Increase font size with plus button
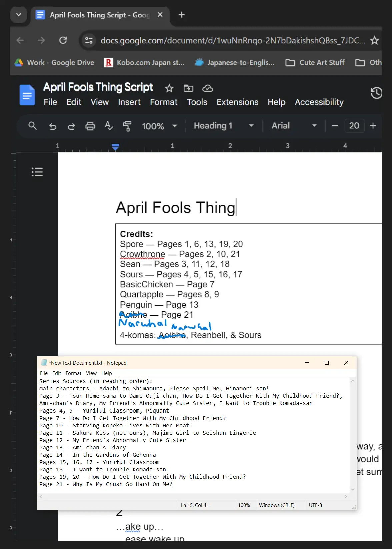The height and width of the screenshot is (549, 392). click(373, 126)
